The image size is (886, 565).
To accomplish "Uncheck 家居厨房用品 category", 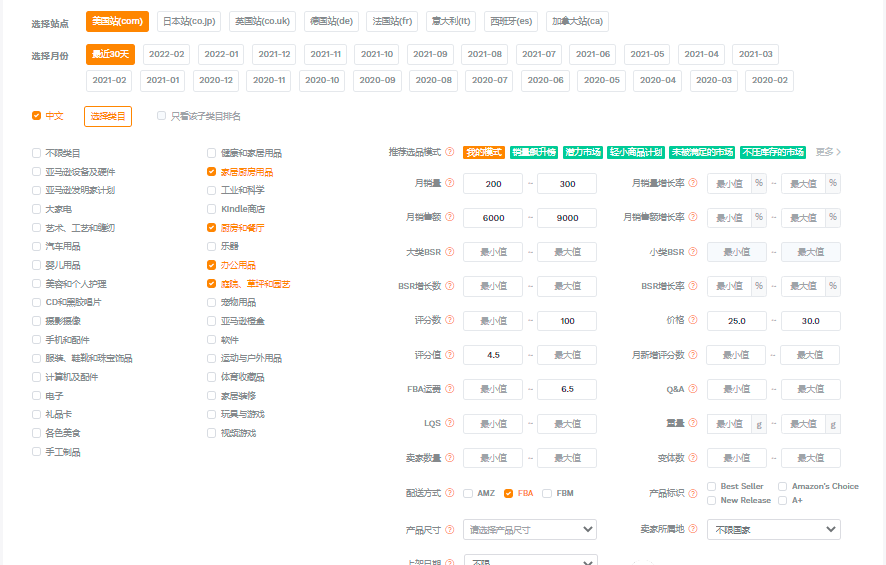I will pos(211,172).
